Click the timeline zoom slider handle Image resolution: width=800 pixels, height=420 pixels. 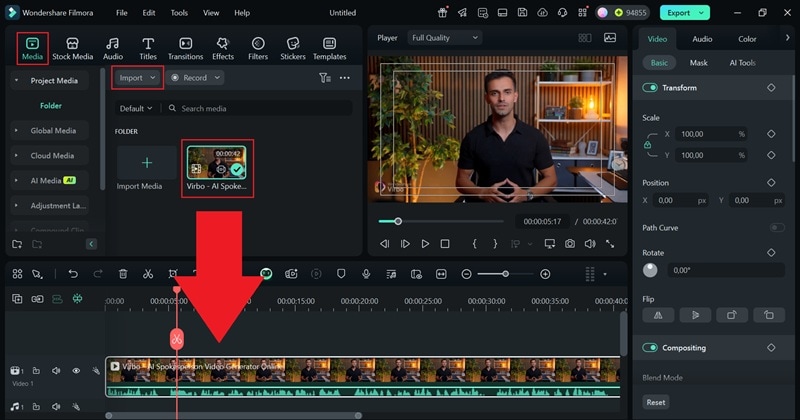(x=505, y=274)
